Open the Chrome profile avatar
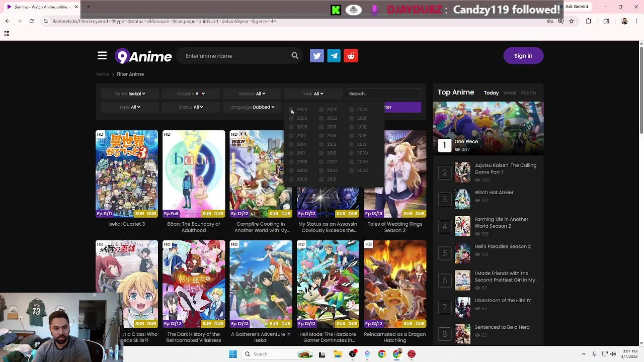Screen dimensions: 644x362 click(624, 21)
